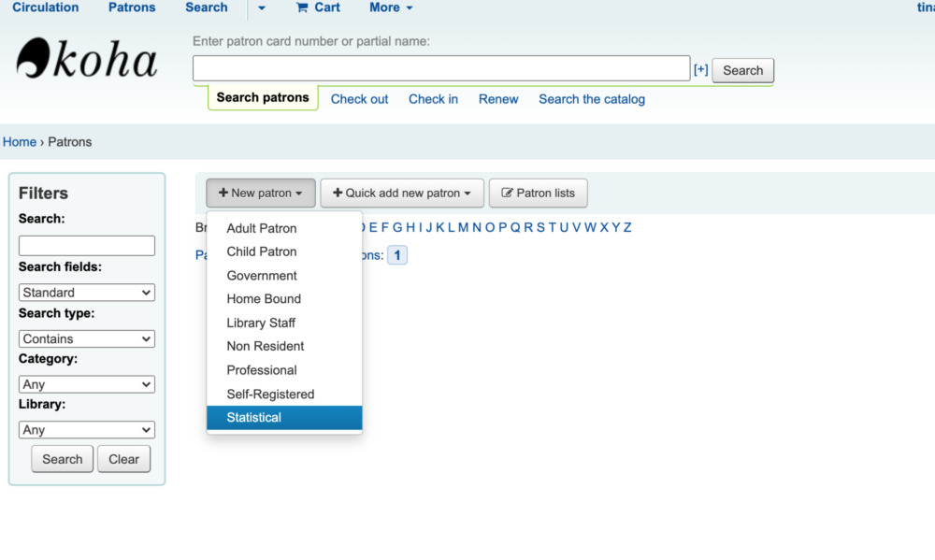This screenshot has height=560, width=935.
Task: Browse patrons by letter N
Action: (x=477, y=227)
